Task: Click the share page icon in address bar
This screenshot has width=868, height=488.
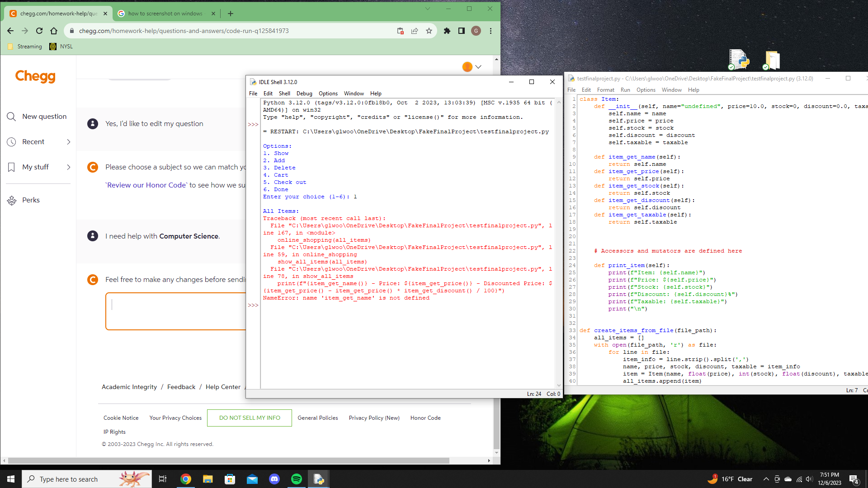Action: point(415,31)
